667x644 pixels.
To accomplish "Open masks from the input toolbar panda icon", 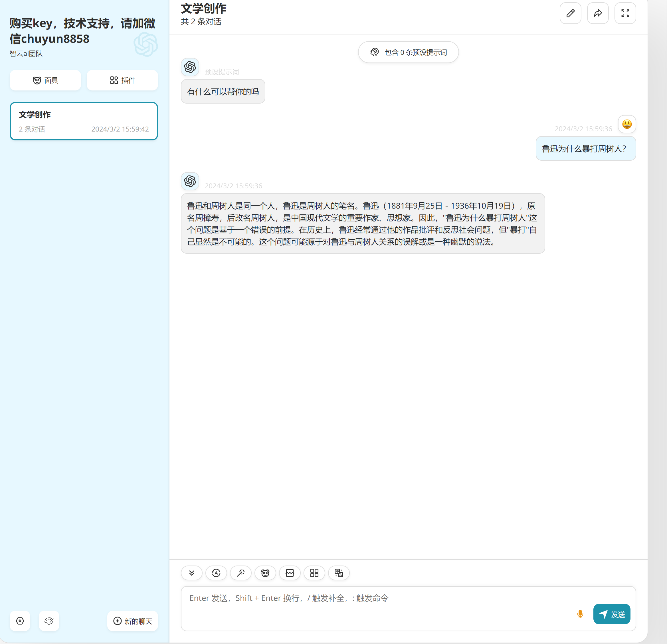I will [x=265, y=573].
